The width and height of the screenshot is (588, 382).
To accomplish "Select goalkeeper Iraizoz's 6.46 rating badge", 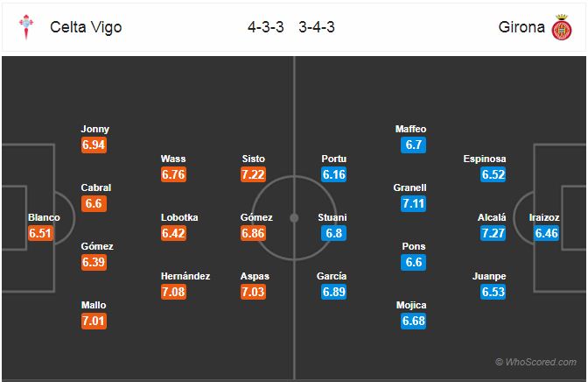I will click(546, 233).
